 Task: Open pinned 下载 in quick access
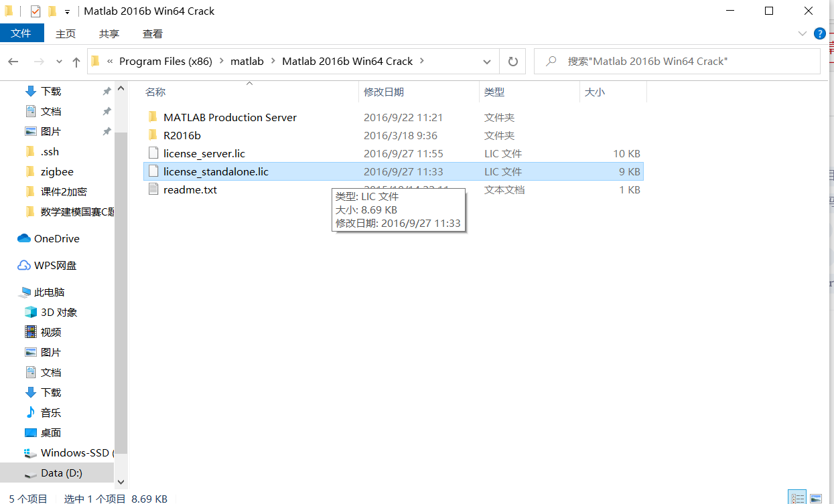[51, 91]
